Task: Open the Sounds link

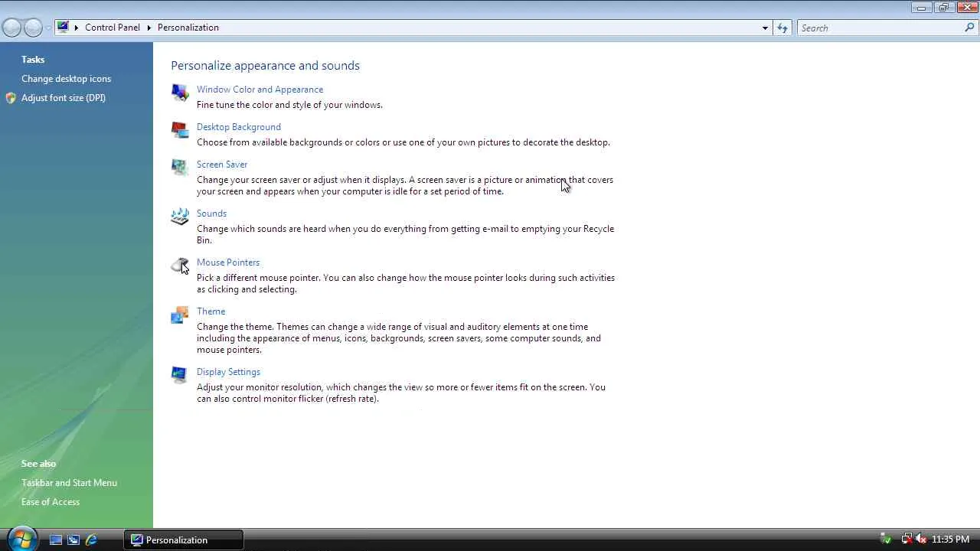Action: pos(211,214)
